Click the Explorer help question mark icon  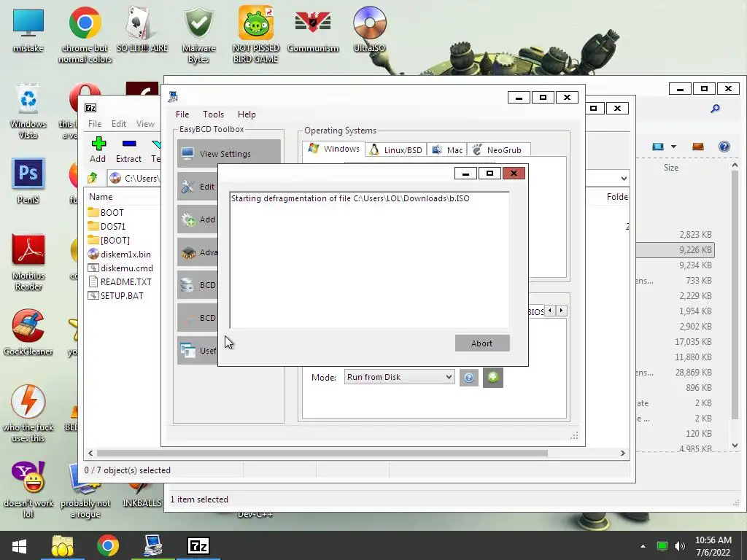point(724,146)
